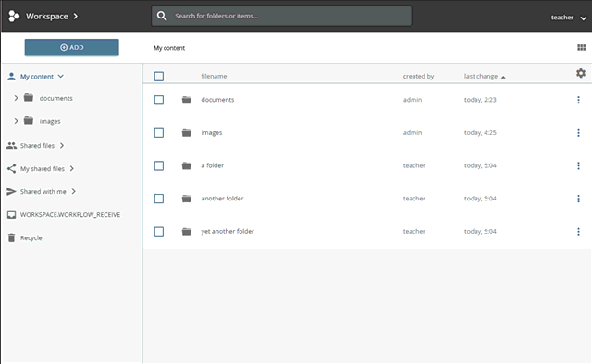The height and width of the screenshot is (364, 592).
Task: Expand images tree node arrow
Action: point(16,121)
